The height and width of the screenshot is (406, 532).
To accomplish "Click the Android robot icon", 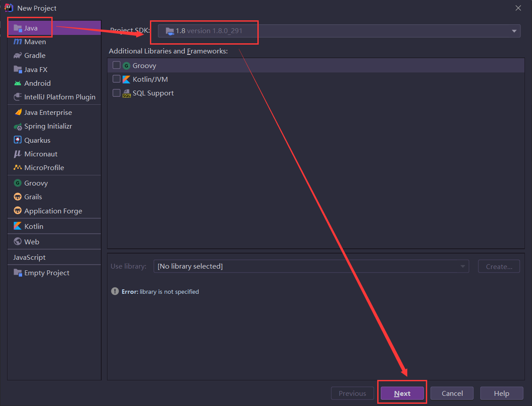I will coord(18,83).
